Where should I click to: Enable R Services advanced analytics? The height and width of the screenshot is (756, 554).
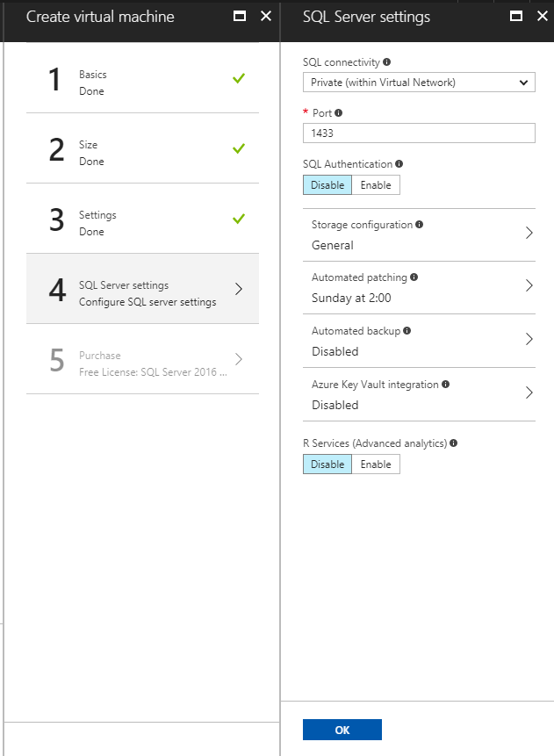point(376,464)
